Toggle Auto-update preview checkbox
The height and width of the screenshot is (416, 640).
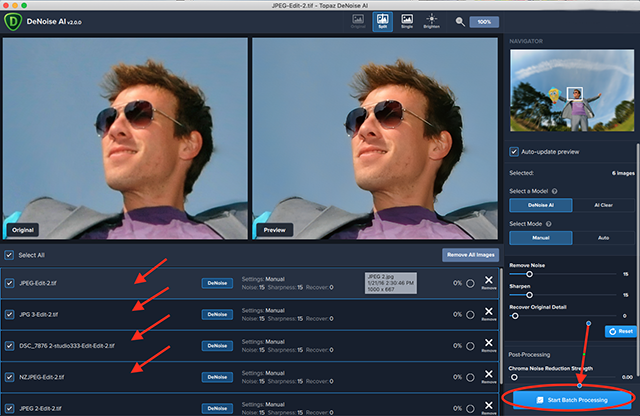[514, 152]
